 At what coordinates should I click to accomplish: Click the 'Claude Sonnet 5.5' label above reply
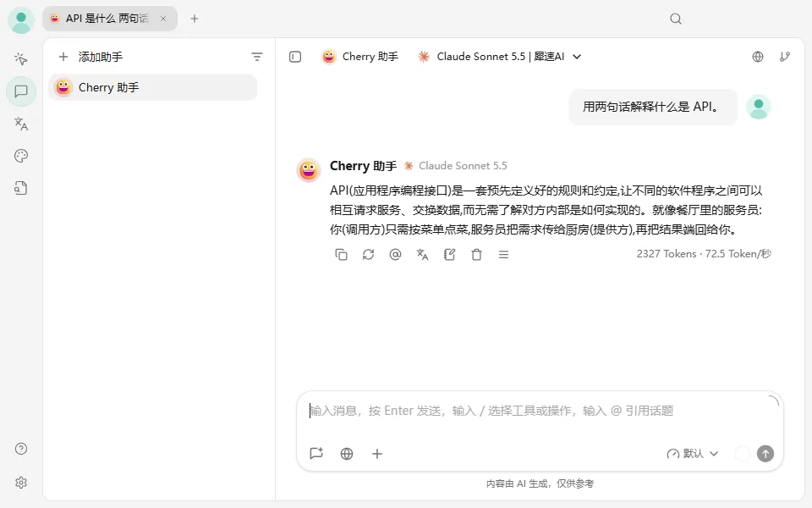(463, 166)
